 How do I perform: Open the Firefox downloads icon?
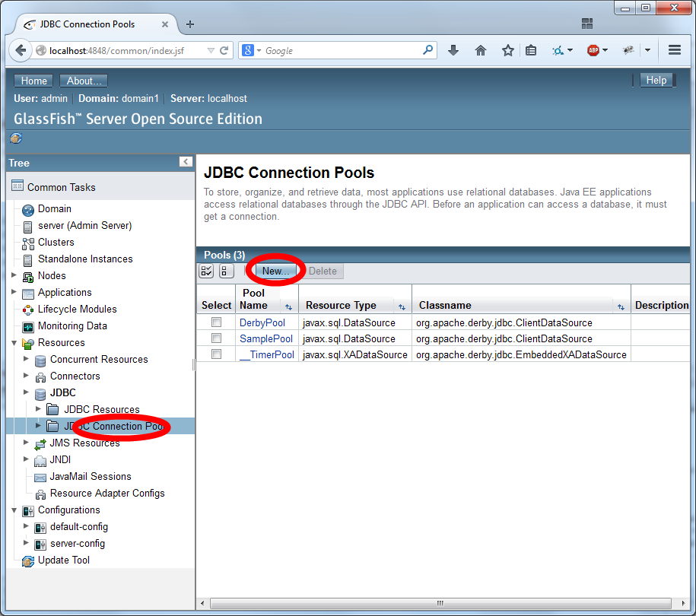click(x=453, y=49)
